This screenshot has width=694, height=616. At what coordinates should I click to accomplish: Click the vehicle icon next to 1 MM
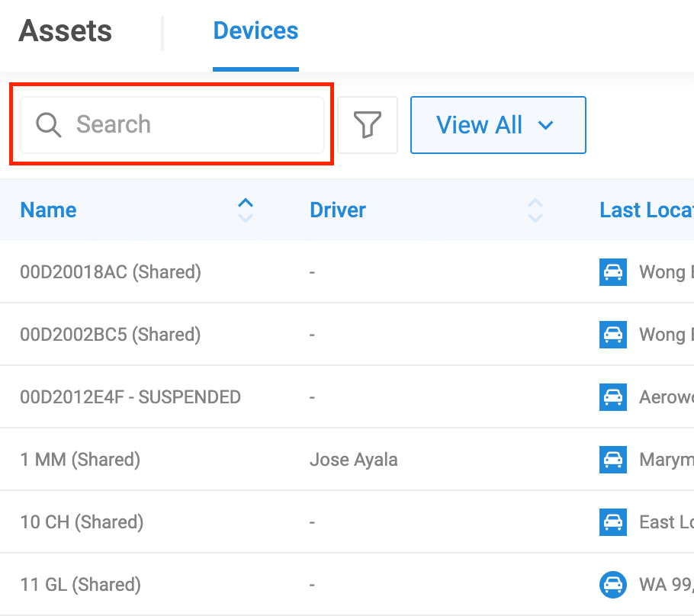(612, 460)
